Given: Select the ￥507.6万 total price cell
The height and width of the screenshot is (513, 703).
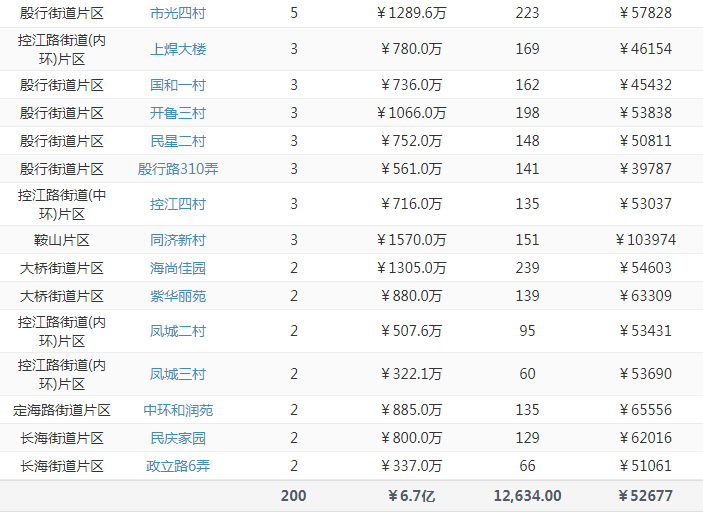Looking at the screenshot, I should click(411, 331).
